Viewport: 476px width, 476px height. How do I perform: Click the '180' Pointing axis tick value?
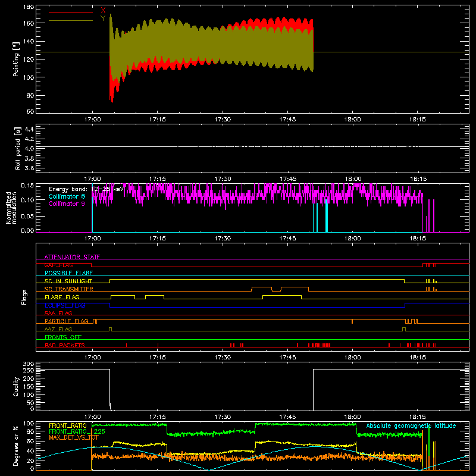click(x=28, y=7)
